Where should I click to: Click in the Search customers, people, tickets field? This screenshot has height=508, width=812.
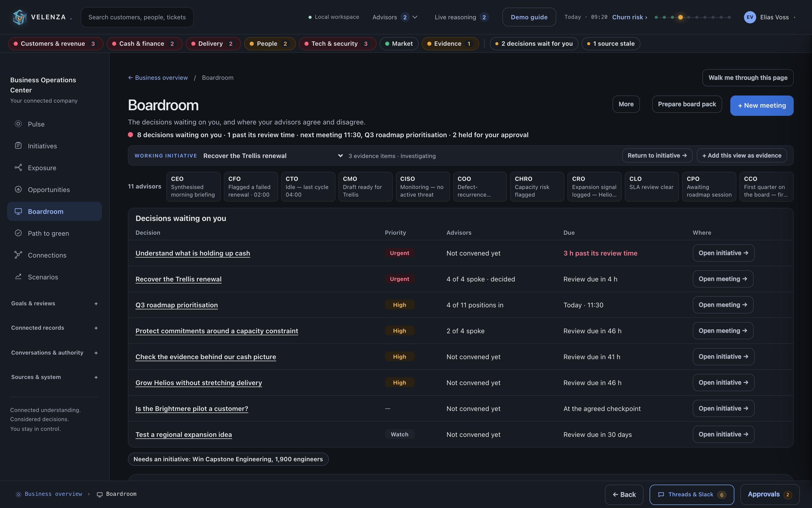(x=137, y=17)
